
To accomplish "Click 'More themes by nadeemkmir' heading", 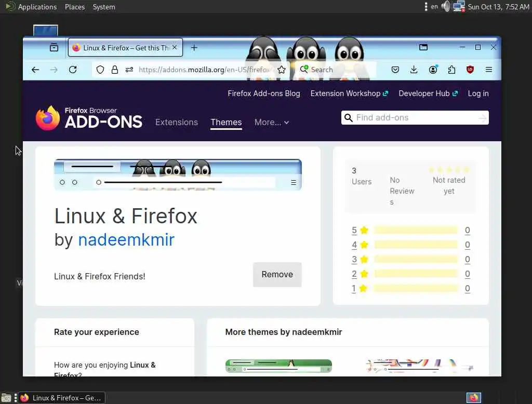I will [x=284, y=332].
